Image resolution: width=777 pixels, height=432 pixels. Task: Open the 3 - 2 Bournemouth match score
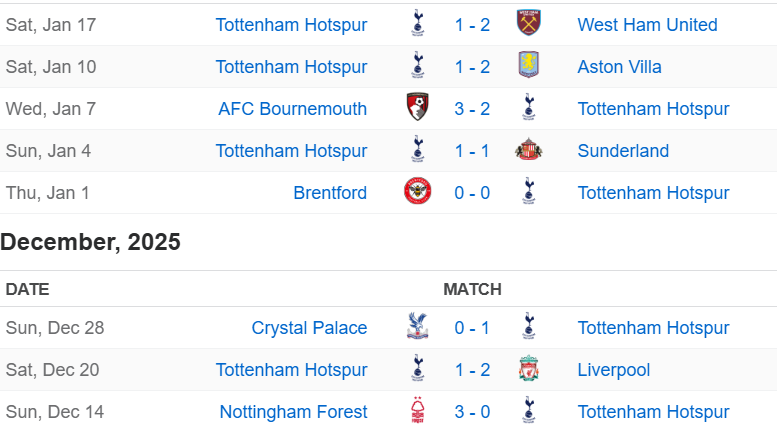[472, 109]
